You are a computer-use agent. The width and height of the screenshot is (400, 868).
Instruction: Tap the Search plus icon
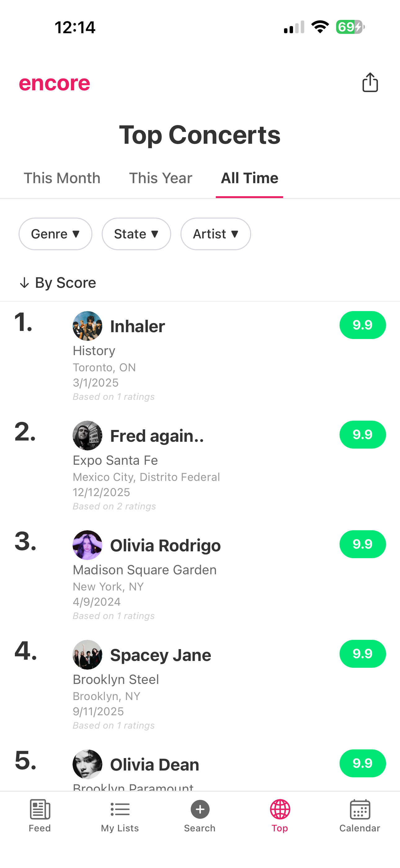pyautogui.click(x=200, y=809)
